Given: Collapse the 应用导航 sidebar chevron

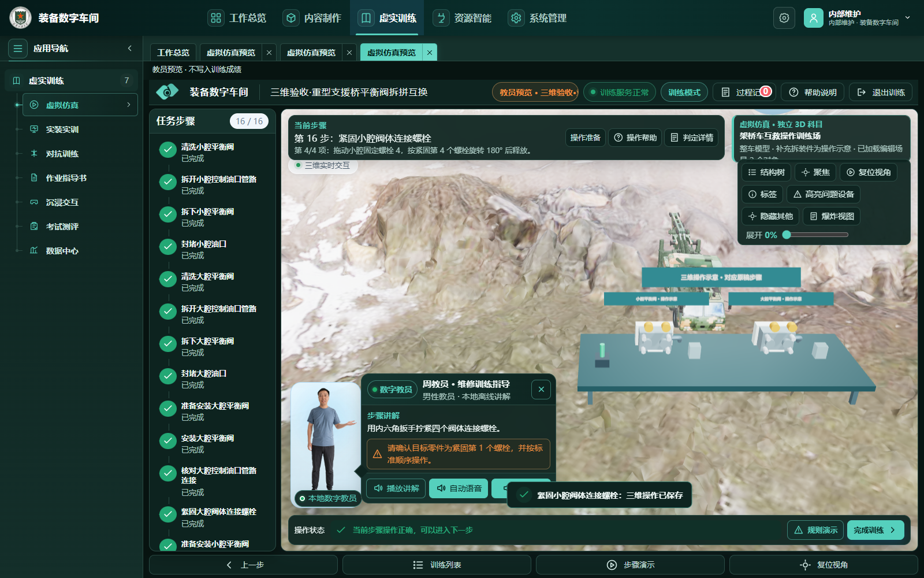Looking at the screenshot, I should click(x=129, y=49).
